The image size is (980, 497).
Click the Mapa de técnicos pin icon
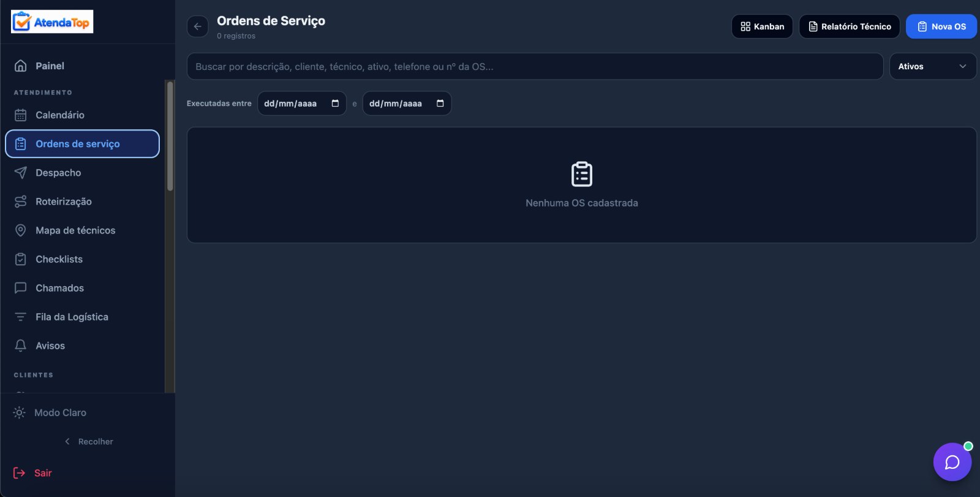click(x=20, y=230)
